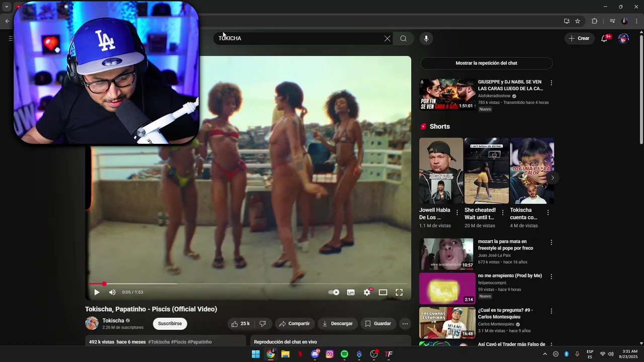Clear the TOKICHA search text
This screenshot has width=644, height=362.
[387, 38]
